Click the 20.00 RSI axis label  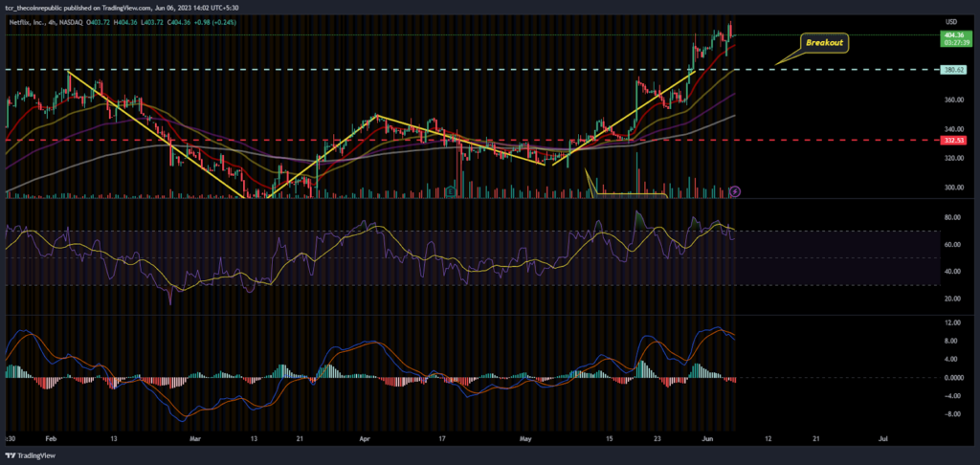pyautogui.click(x=951, y=299)
